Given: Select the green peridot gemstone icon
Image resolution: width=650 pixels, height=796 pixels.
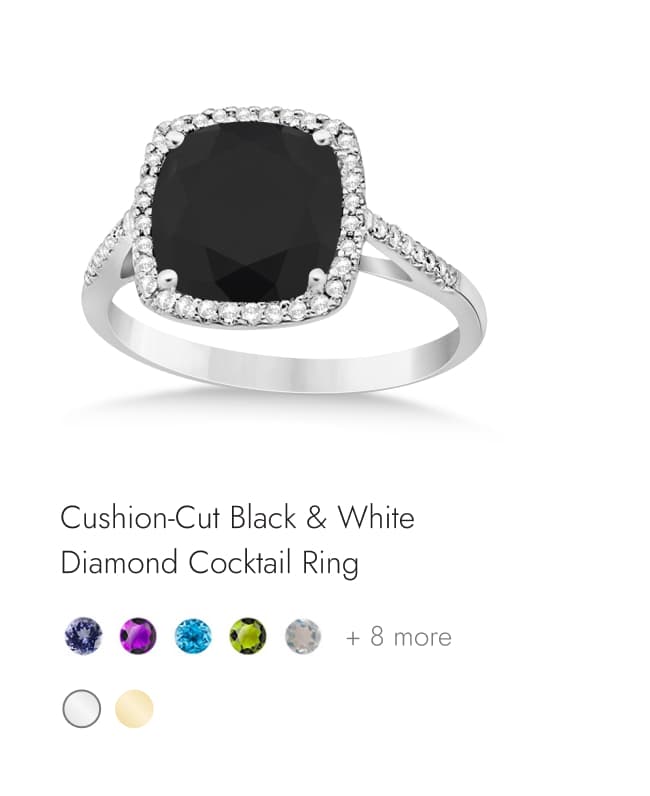Looking at the screenshot, I should 248,636.
